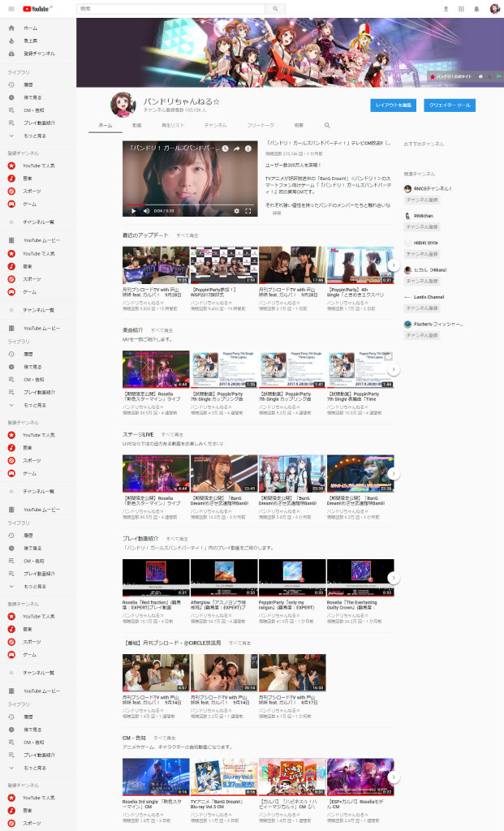Viewport: 504px width, 831px height.
Task: Open the YouTube apps grid icon
Action: [x=461, y=9]
